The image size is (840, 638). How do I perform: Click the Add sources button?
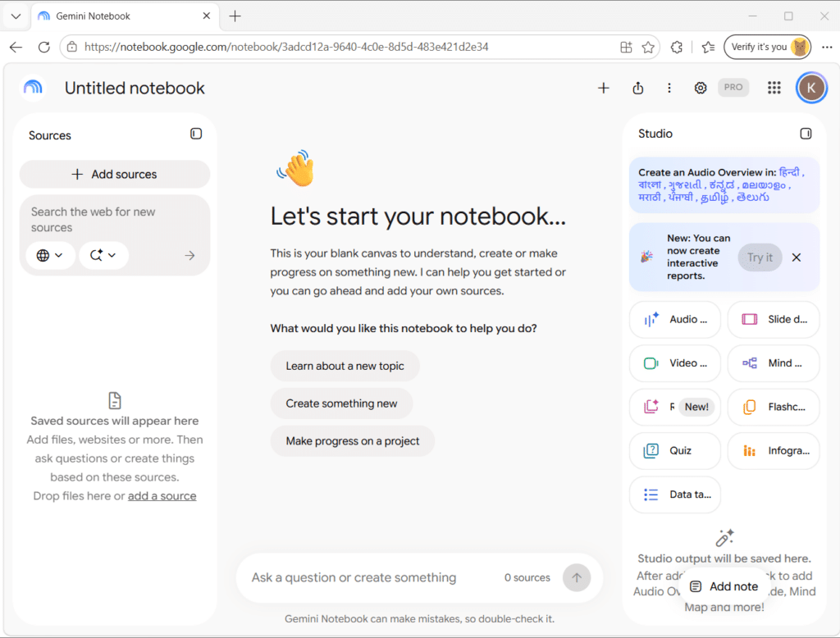114,174
